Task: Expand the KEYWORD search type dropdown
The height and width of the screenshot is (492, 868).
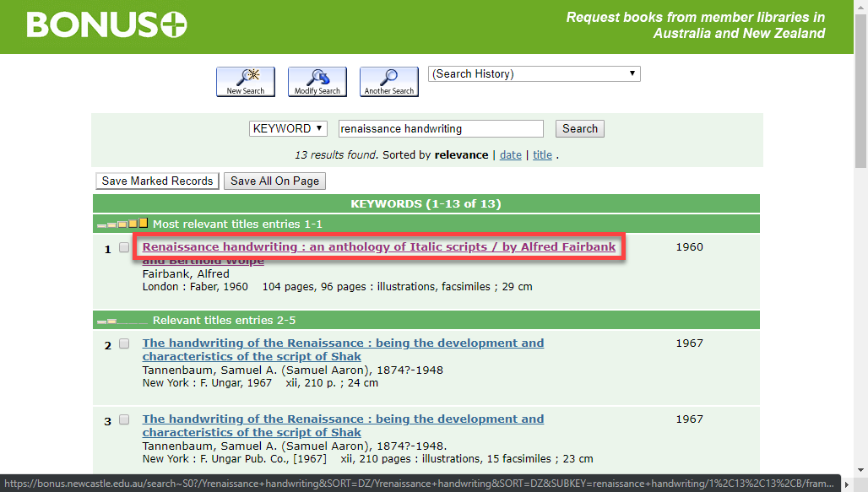Action: point(288,129)
